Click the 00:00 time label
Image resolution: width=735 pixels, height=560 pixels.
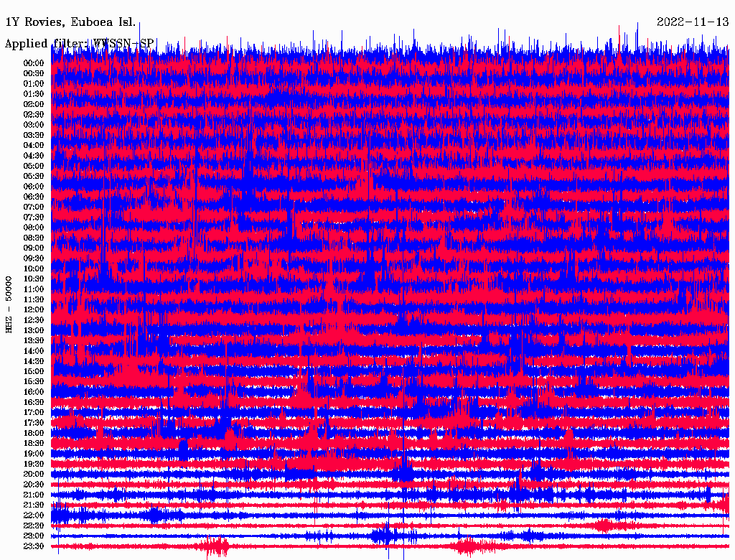click(x=34, y=63)
